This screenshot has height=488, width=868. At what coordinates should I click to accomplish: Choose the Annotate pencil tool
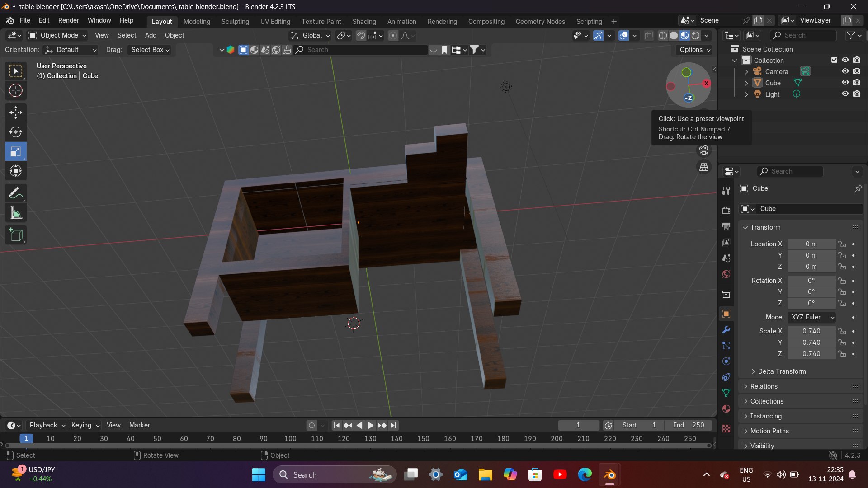click(16, 193)
